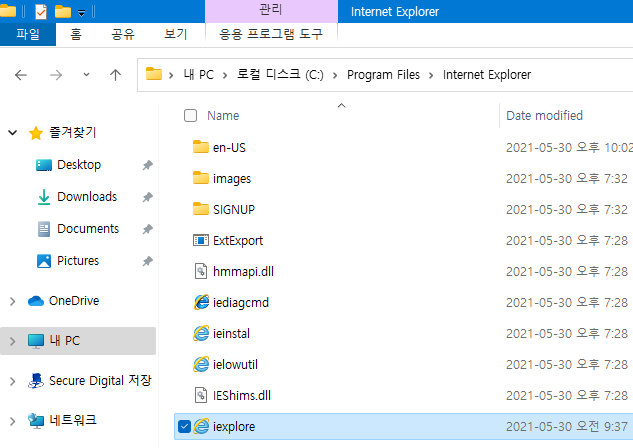Uncheck the iexplore row checkbox
The height and width of the screenshot is (448, 633).
(x=184, y=426)
